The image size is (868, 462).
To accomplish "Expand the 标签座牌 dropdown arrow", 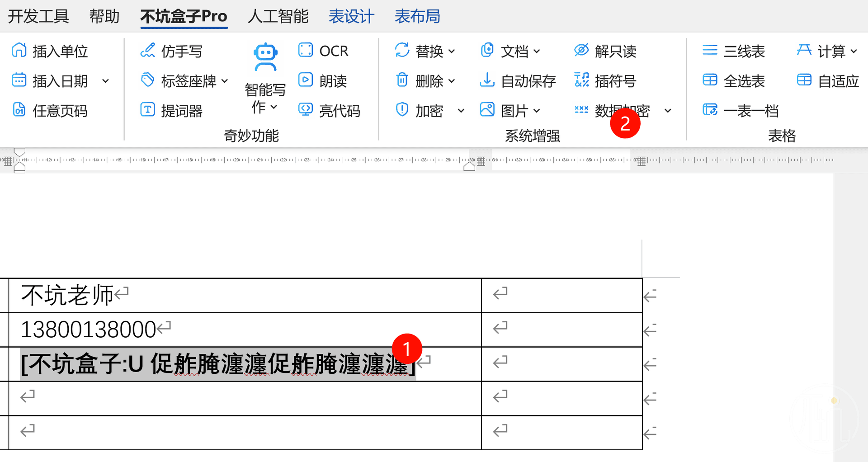I will (x=225, y=81).
